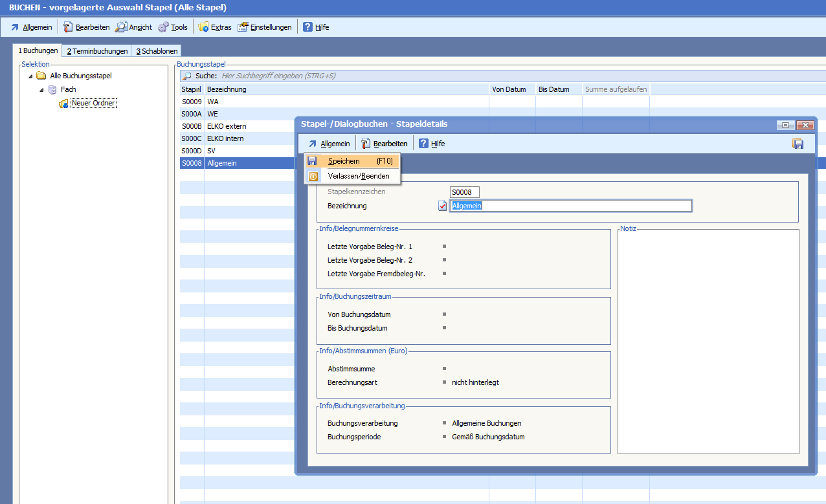
Task: Select the ELKO extern row in the list
Action: (227, 126)
